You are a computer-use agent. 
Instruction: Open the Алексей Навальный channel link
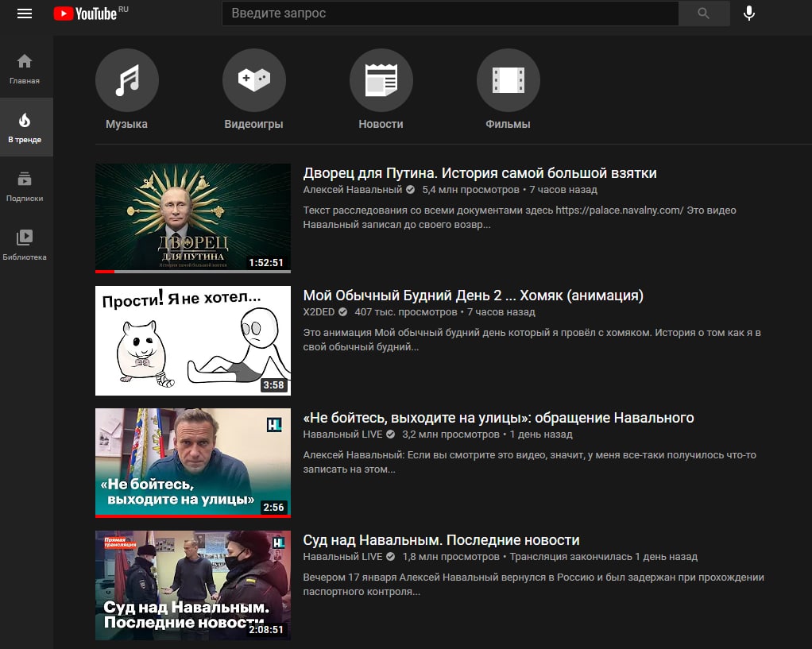click(352, 190)
